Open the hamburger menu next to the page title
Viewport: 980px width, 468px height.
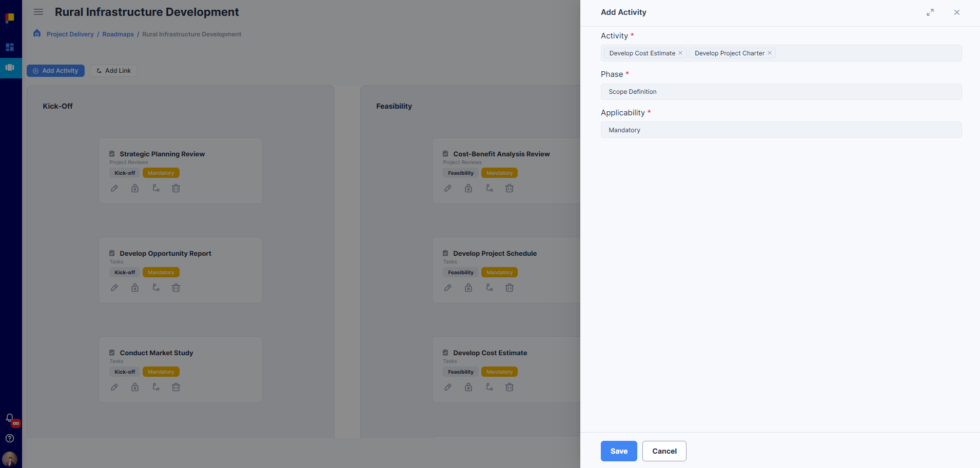coord(38,11)
